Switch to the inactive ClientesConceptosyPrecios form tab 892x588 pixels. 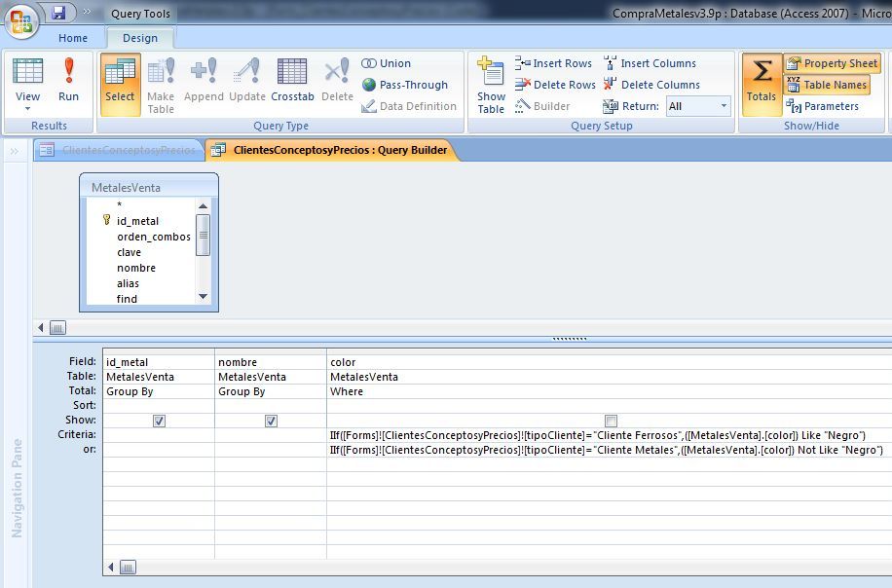(x=119, y=150)
